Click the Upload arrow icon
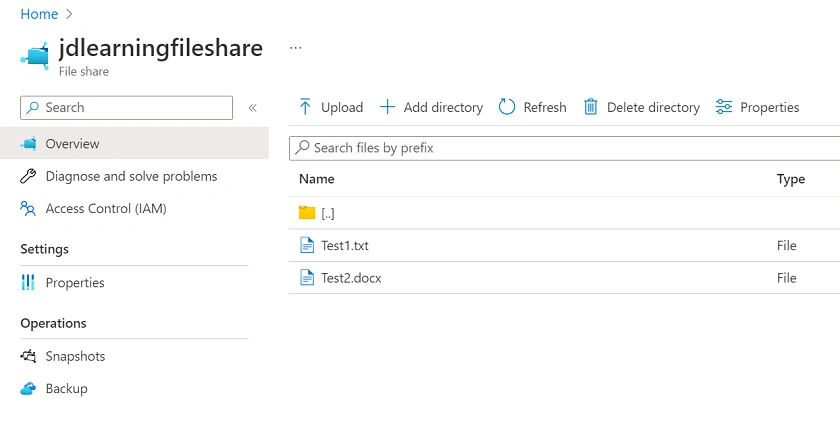 305,107
